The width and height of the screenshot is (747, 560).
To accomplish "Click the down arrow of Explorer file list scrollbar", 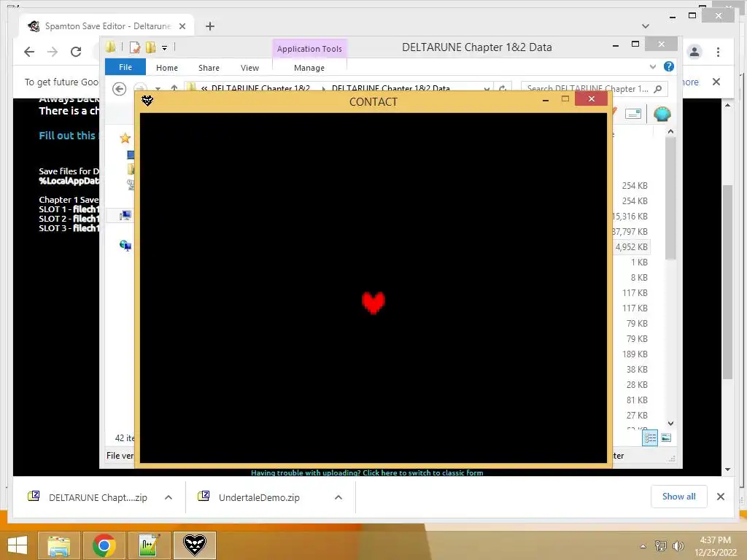I will click(670, 424).
